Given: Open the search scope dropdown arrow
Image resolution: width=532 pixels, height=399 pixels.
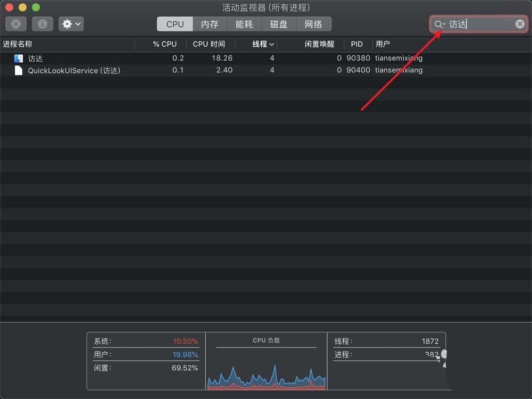Looking at the screenshot, I should click(443, 24).
